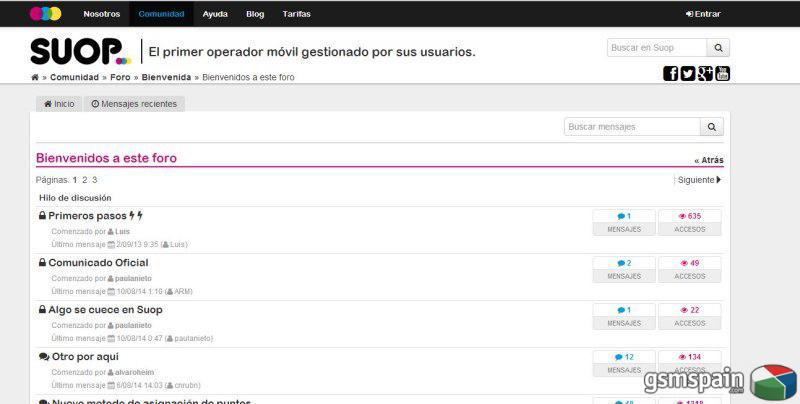Click Siguiente to go to next page
The image size is (800, 404).
[x=699, y=180]
